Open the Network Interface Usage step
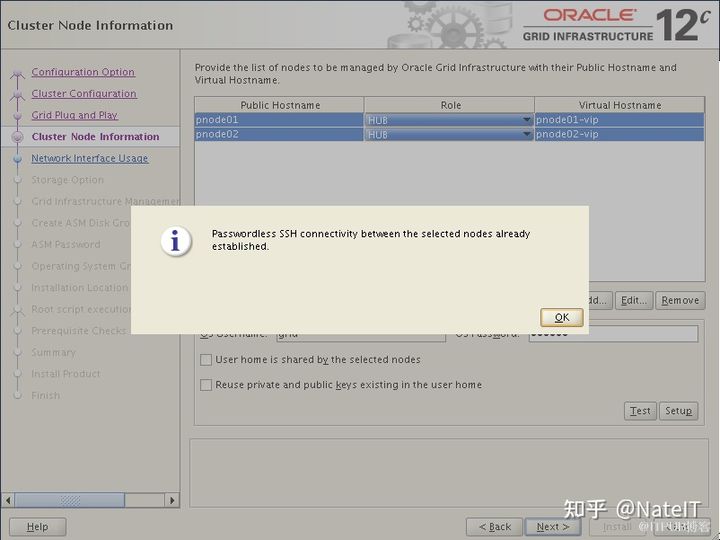 (90, 158)
